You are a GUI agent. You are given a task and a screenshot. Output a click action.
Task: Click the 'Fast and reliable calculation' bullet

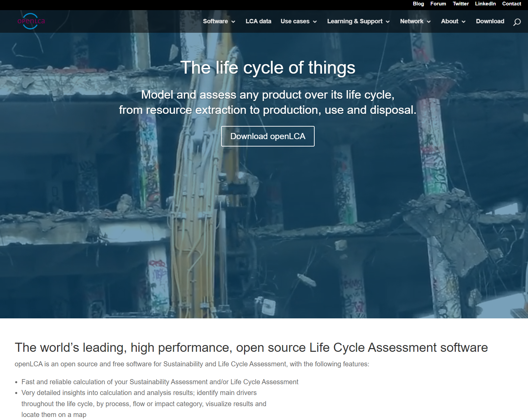pos(160,382)
